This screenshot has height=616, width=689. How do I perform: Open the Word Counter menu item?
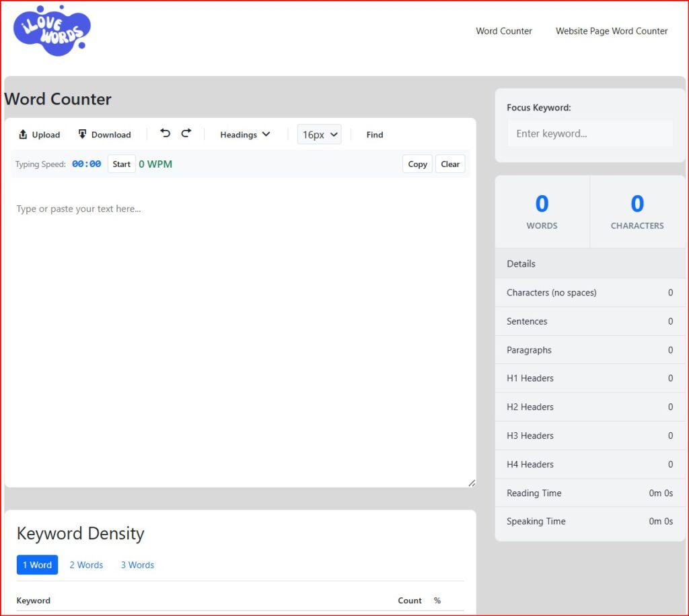coord(503,30)
